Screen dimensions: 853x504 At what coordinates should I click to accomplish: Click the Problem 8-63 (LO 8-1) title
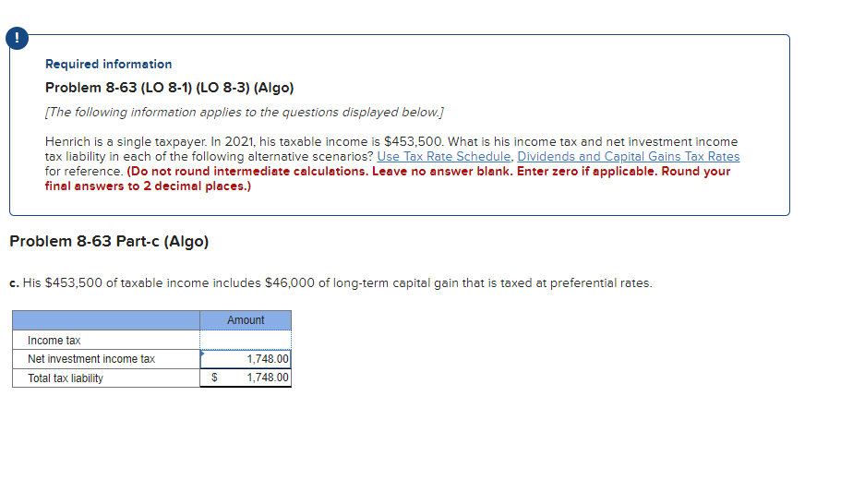[x=169, y=88]
